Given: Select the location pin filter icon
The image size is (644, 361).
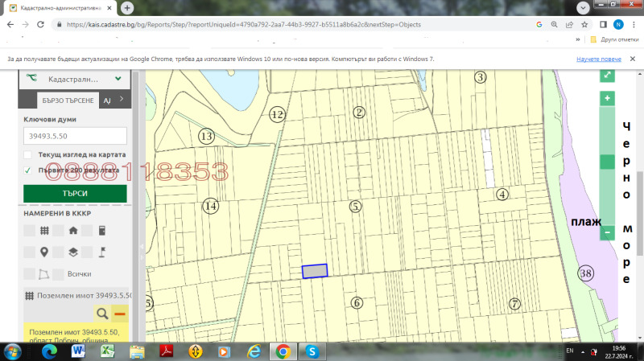Looking at the screenshot, I should [x=43, y=252].
